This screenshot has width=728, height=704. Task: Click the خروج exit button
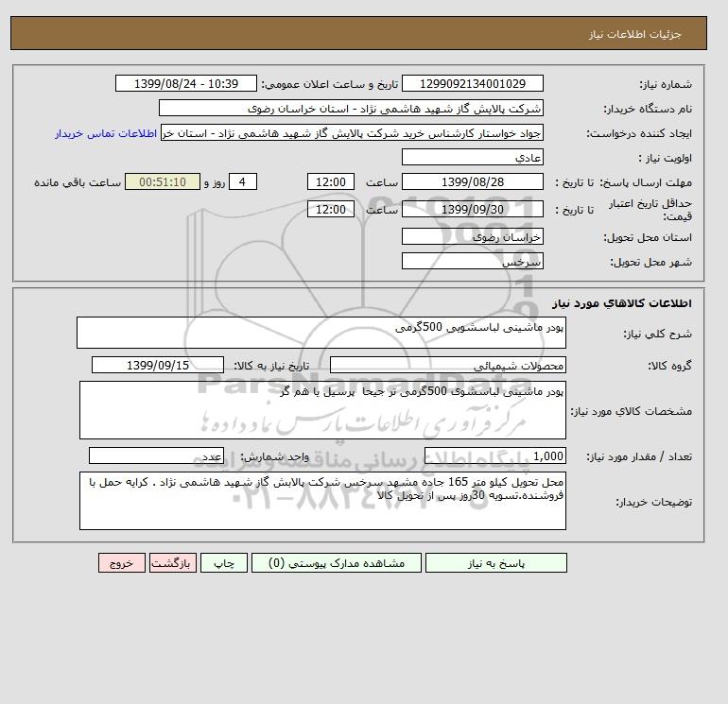[122, 563]
